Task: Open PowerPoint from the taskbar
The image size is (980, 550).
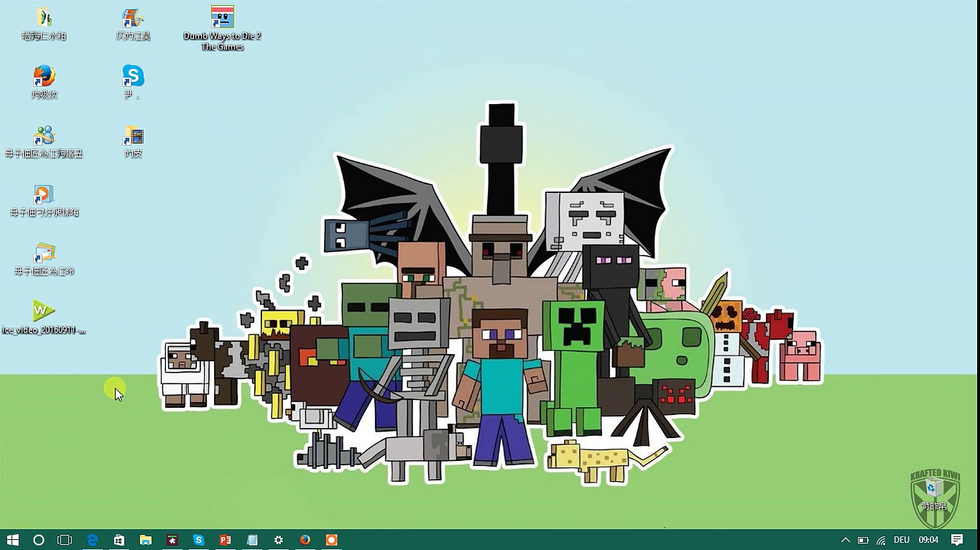Action: tap(225, 540)
